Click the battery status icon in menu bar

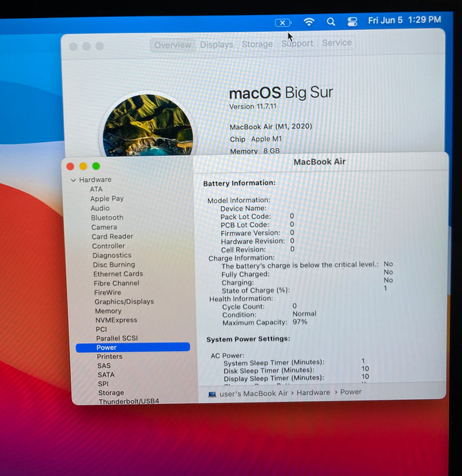pos(283,22)
